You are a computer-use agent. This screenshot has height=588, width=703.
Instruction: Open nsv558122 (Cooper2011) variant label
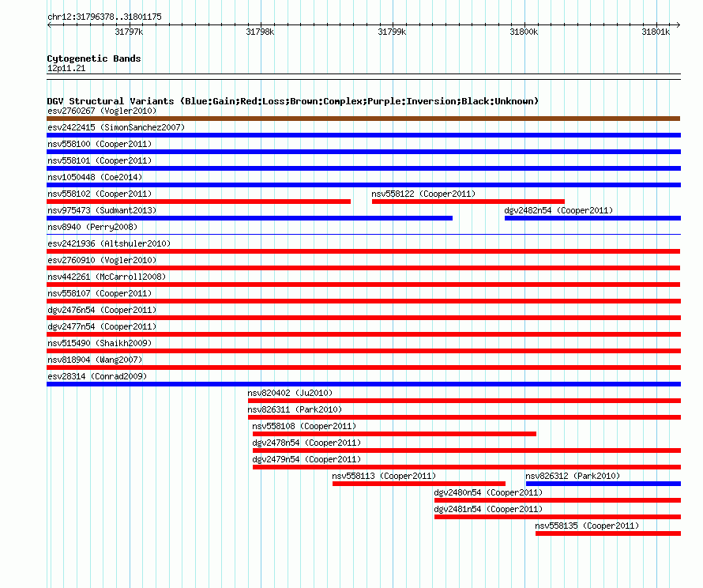(x=423, y=194)
